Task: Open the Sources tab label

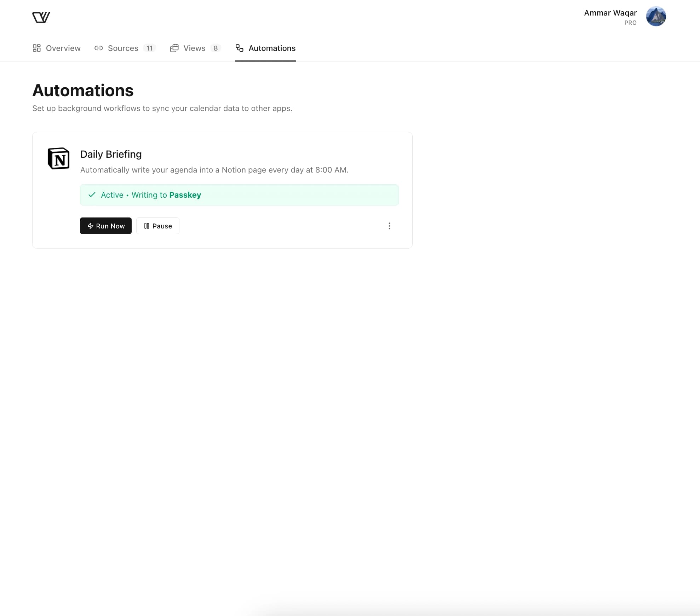Action: pyautogui.click(x=123, y=48)
